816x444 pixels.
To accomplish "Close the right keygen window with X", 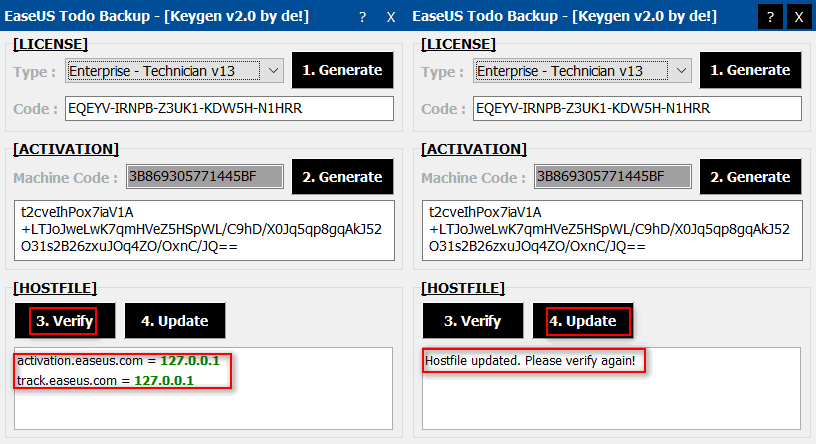I will pos(799,17).
